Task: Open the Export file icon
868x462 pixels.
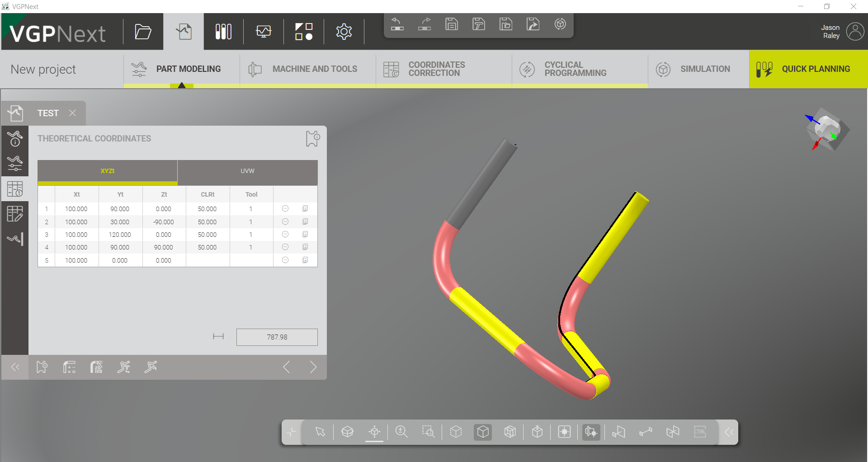Action: [533, 24]
